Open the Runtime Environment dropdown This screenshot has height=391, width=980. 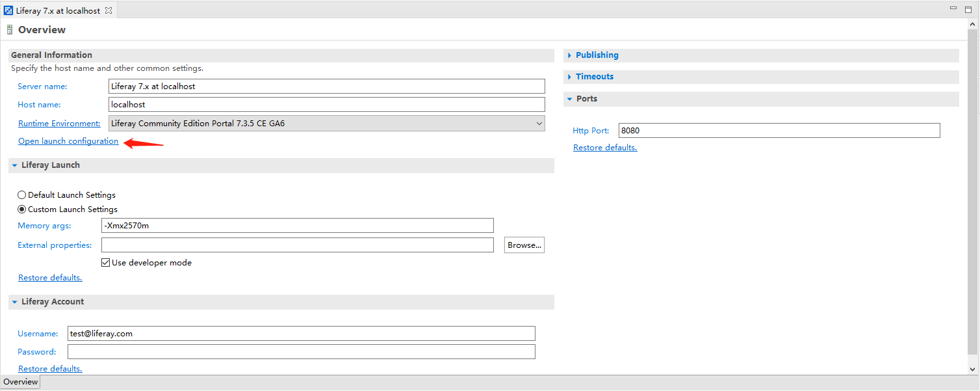tap(539, 124)
